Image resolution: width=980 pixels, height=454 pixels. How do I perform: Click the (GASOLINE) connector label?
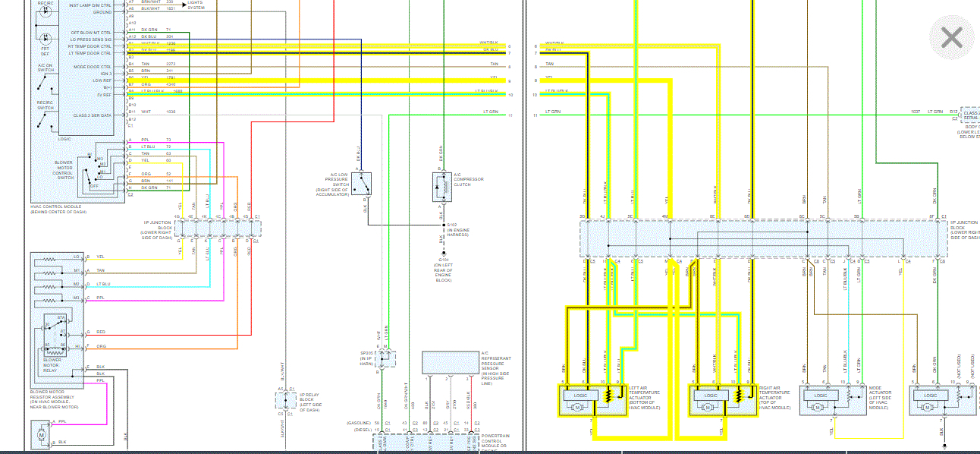point(358,422)
